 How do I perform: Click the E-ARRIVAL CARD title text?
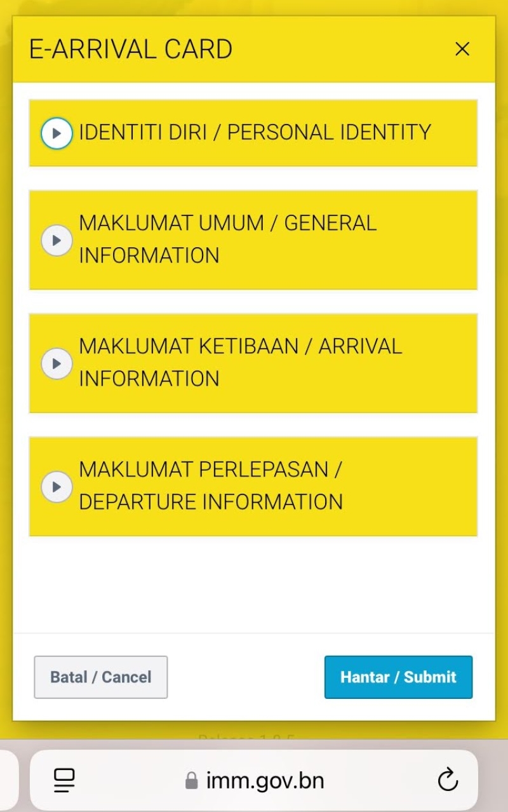[x=131, y=50]
